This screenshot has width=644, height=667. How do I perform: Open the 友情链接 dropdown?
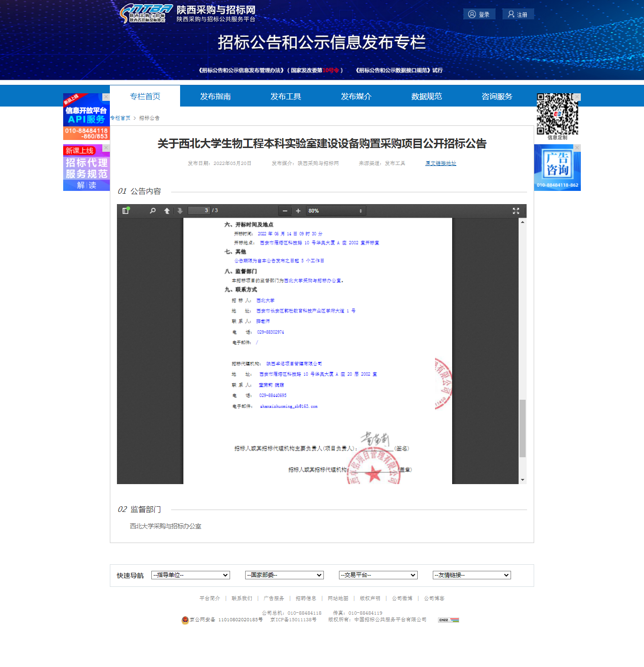[472, 575]
